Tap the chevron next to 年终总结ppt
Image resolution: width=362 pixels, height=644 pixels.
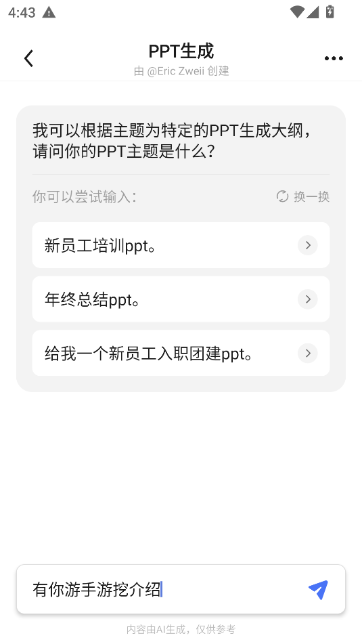308,299
